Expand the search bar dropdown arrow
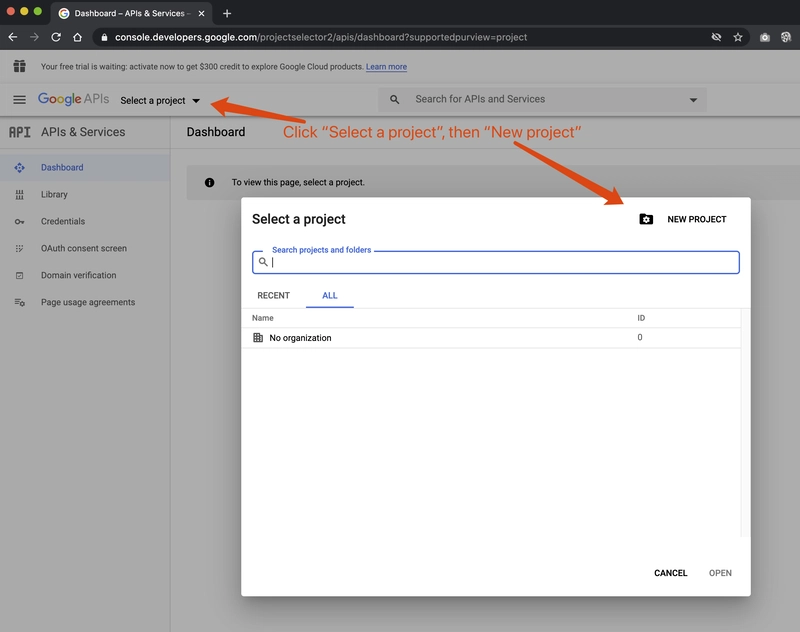 tap(694, 100)
